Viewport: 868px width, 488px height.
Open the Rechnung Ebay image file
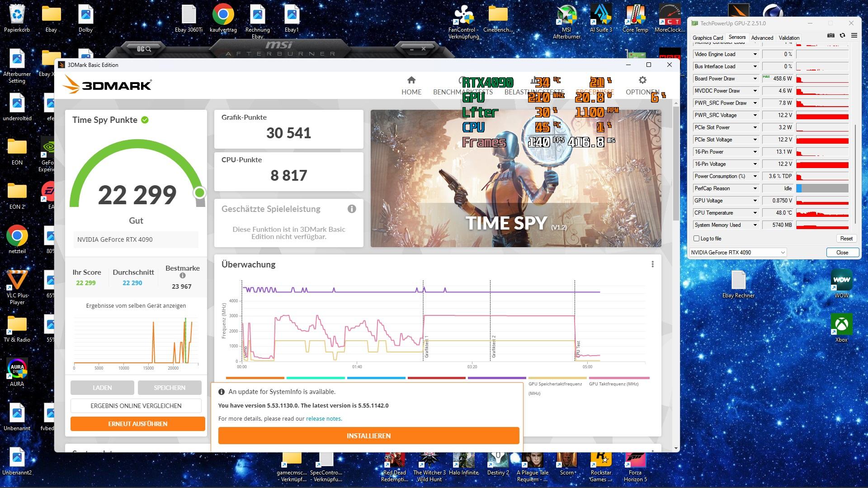(x=258, y=21)
